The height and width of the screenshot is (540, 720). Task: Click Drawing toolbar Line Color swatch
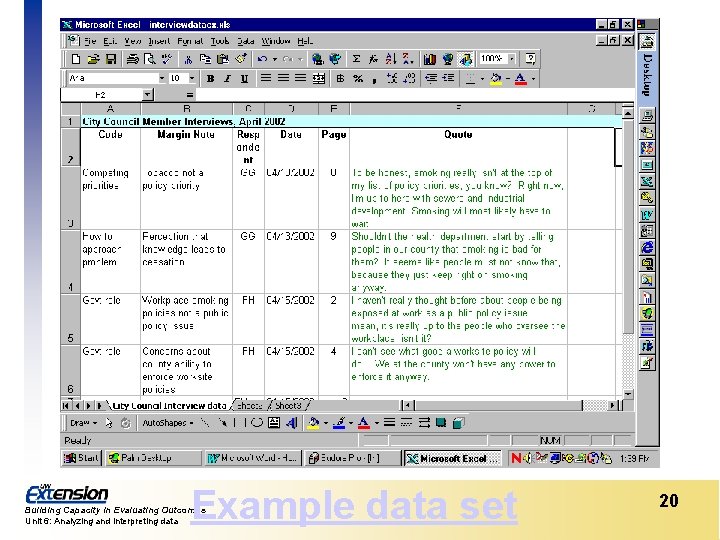coord(339,422)
